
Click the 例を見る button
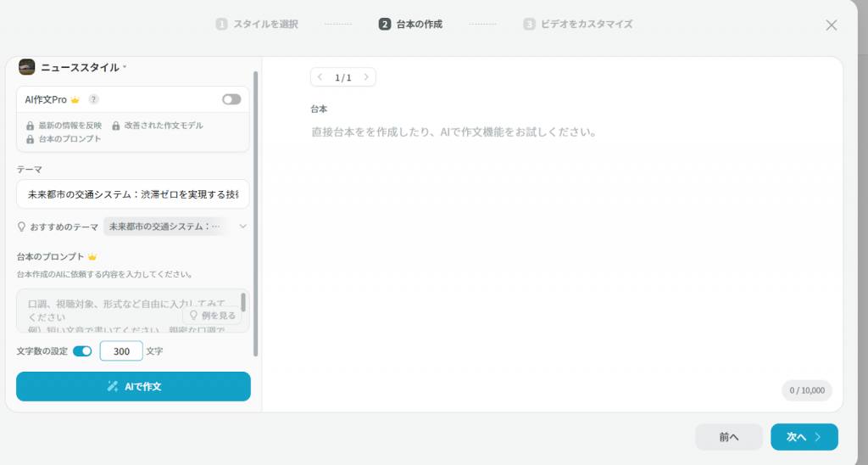[213, 315]
